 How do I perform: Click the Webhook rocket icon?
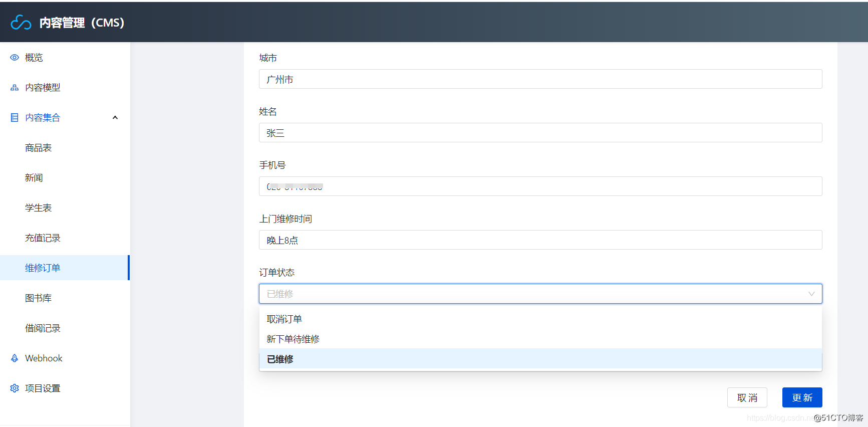click(x=15, y=358)
